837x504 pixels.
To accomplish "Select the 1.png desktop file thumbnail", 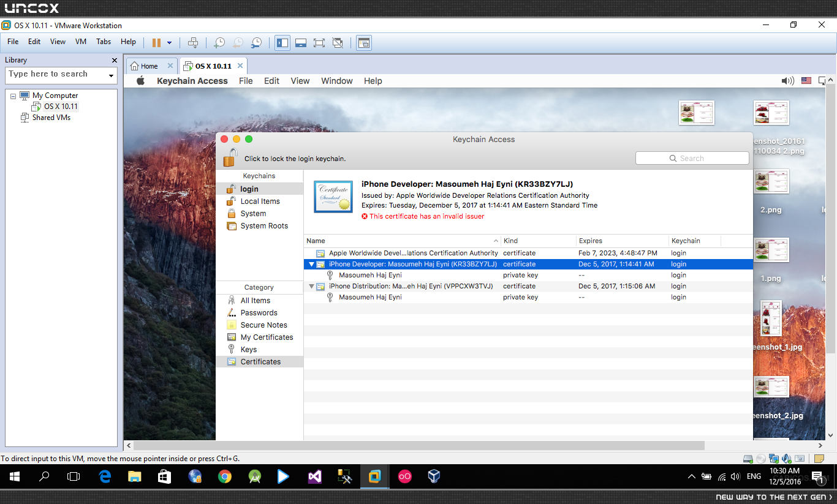I will [x=771, y=250].
